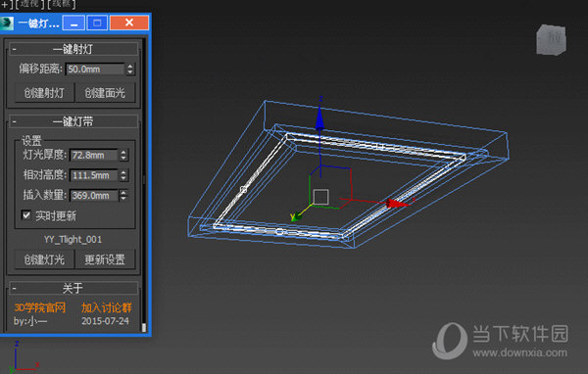Click the 创建灯光 button
588x374 pixels.
44,259
